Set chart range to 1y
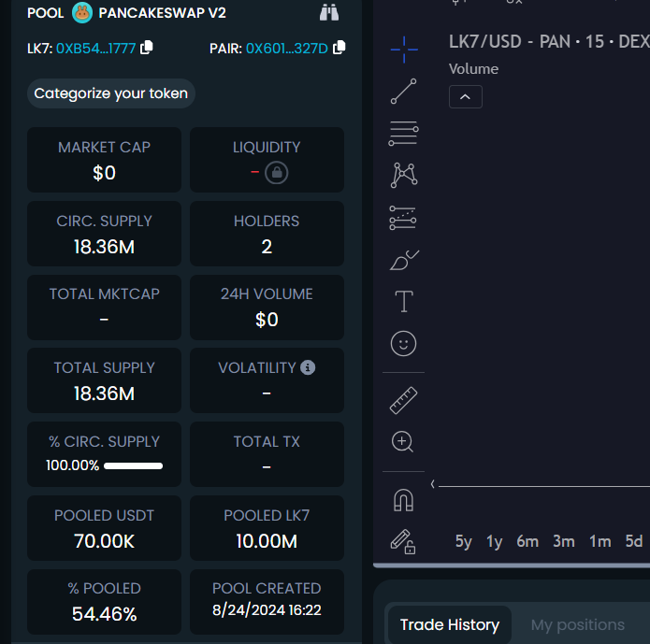This screenshot has width=650, height=644. click(495, 541)
